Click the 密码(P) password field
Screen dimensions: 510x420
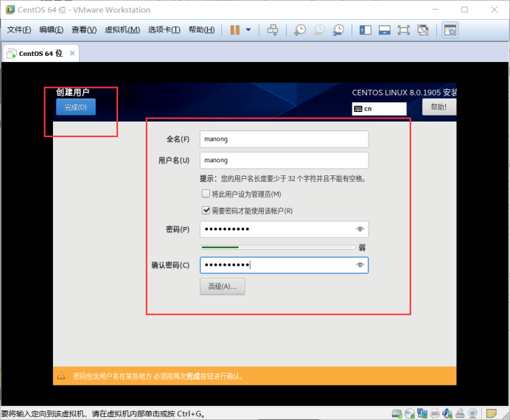tap(284, 229)
